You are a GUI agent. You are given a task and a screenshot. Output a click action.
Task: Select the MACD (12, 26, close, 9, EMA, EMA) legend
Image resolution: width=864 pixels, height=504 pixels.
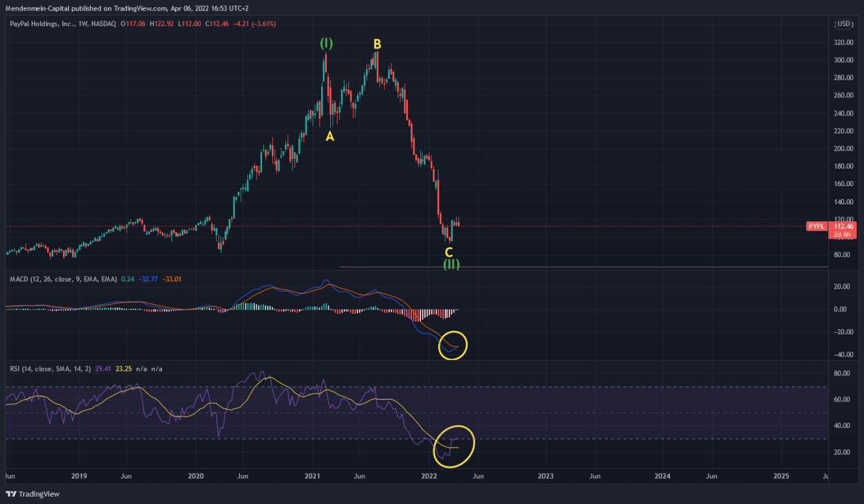point(64,279)
